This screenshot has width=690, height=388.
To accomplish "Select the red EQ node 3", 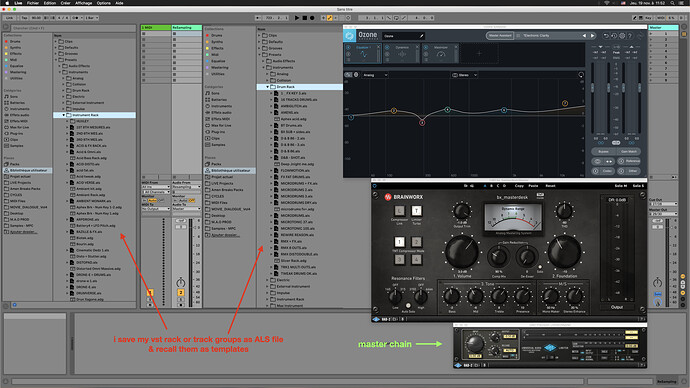I will [x=422, y=123].
